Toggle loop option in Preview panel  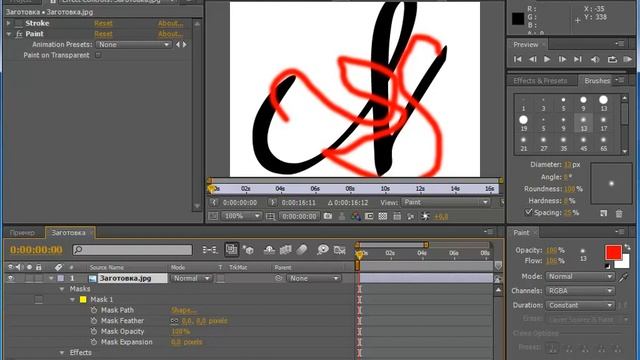pyautogui.click(x=612, y=59)
